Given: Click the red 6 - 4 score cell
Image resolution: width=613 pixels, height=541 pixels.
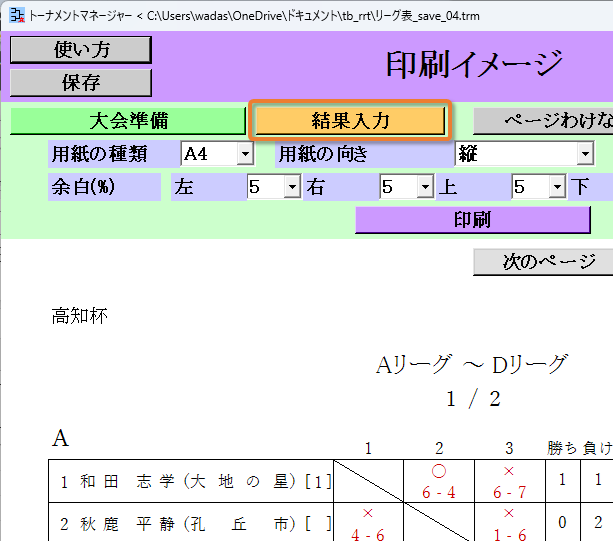Looking at the screenshot, I should [439, 481].
